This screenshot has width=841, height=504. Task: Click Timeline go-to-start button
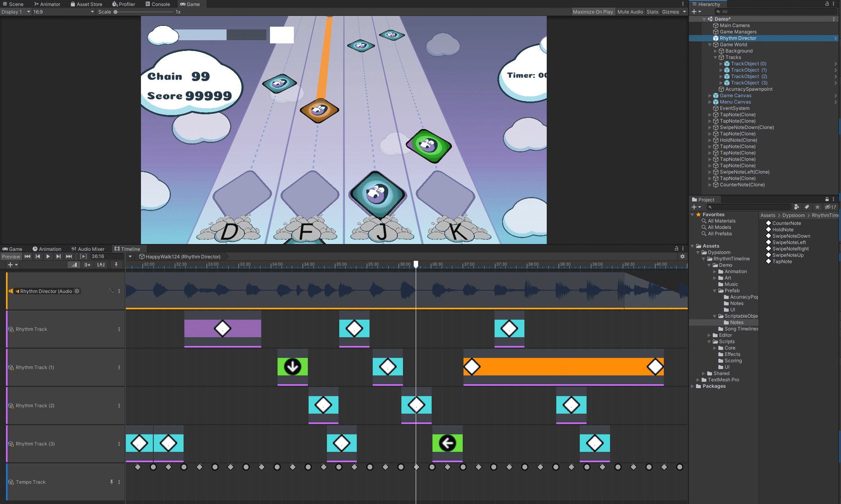click(x=27, y=257)
